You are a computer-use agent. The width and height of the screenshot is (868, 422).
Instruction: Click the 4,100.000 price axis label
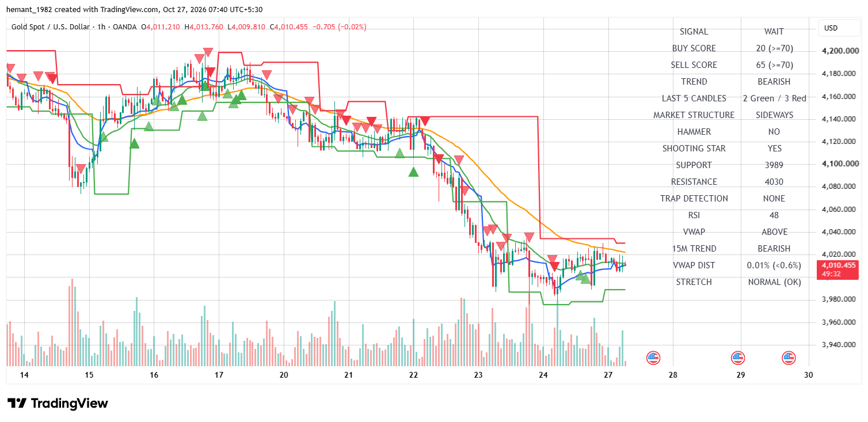coord(840,164)
